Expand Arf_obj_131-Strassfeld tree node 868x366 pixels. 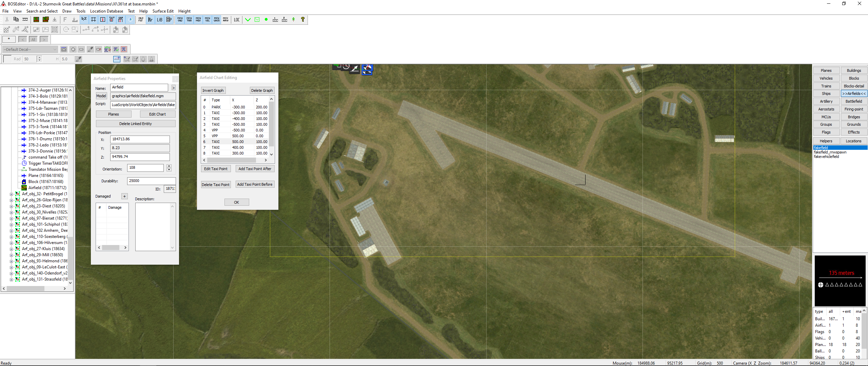coord(11,280)
